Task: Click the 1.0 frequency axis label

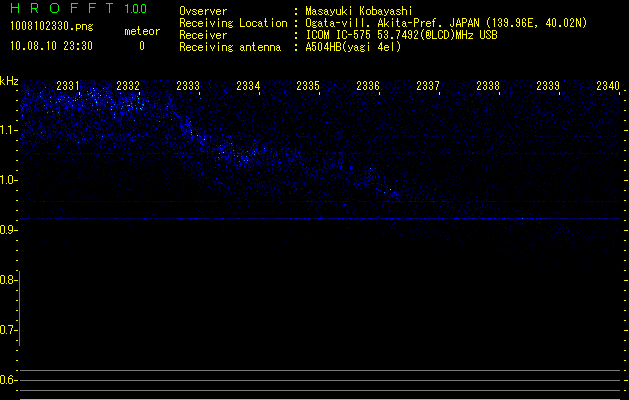Action: (7, 180)
